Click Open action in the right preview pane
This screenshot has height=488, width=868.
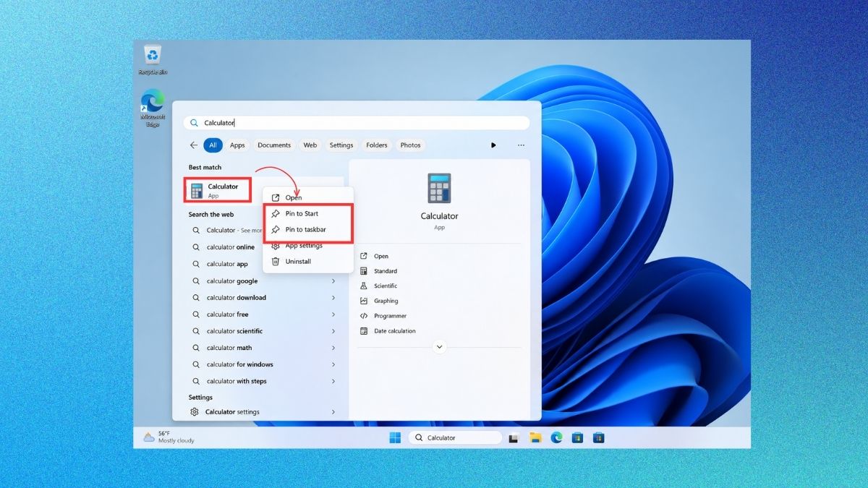[381, 256]
